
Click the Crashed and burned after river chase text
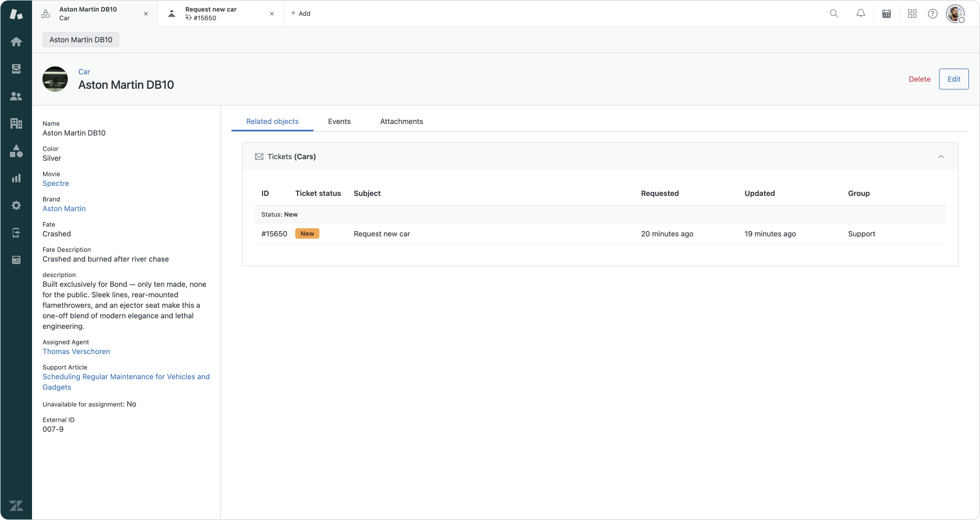pyautogui.click(x=106, y=259)
